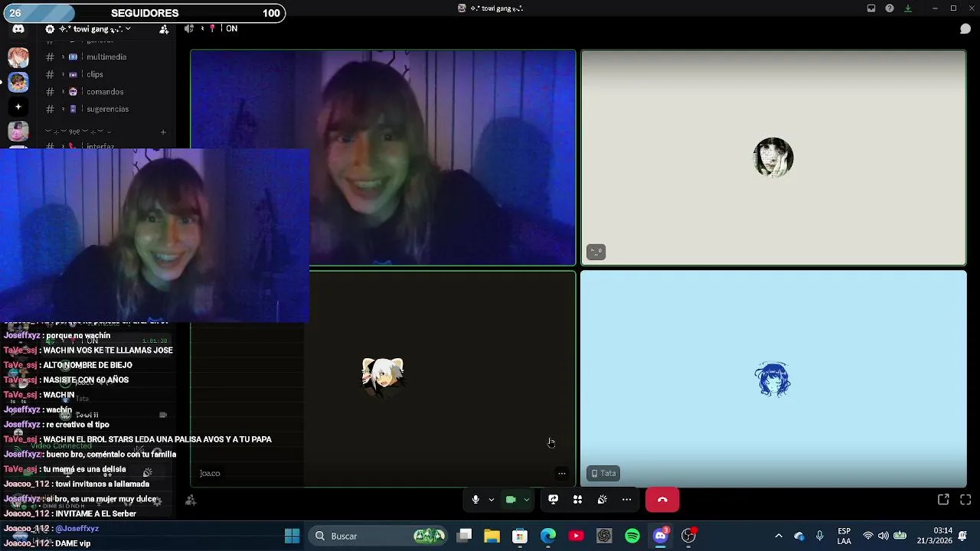Select the pink-haired avatar server icon
This screenshot has height=551, width=980.
point(18,132)
